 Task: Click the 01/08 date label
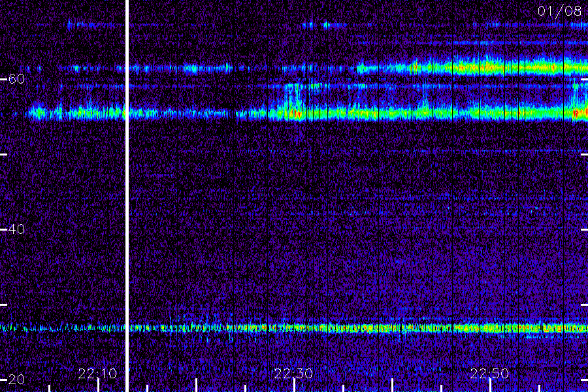[x=559, y=11]
